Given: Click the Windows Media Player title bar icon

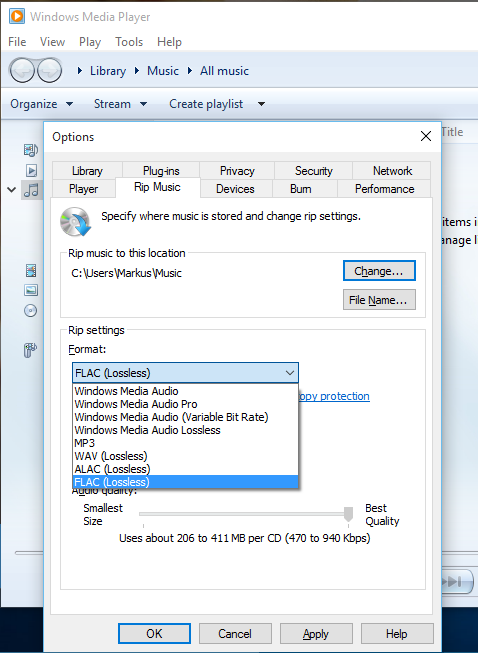Looking at the screenshot, I should pyautogui.click(x=17, y=16).
